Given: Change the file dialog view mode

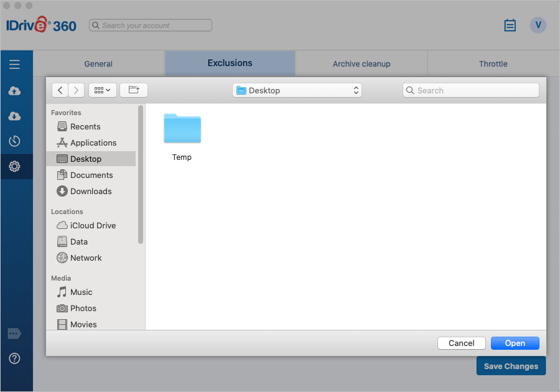Looking at the screenshot, I should coord(103,90).
